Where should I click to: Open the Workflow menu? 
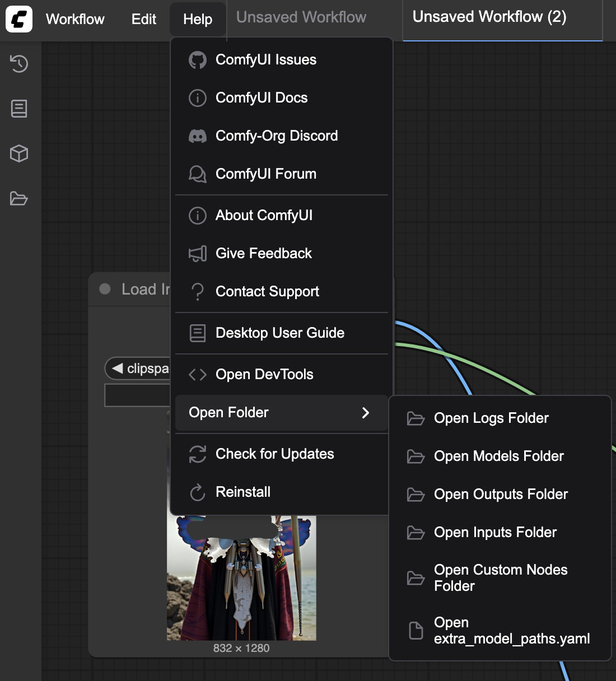pyautogui.click(x=75, y=19)
